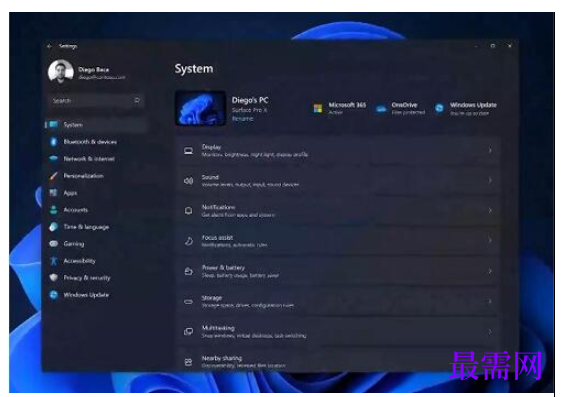Viewport: 561px width, 397px height.
Task: Click Diego's PC wallpaper thumbnail
Action: point(200,108)
